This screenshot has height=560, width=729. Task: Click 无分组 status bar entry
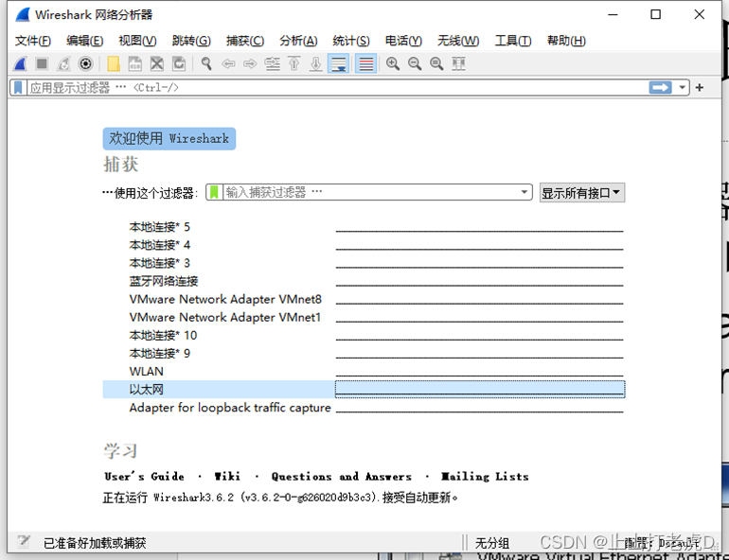[x=492, y=543]
